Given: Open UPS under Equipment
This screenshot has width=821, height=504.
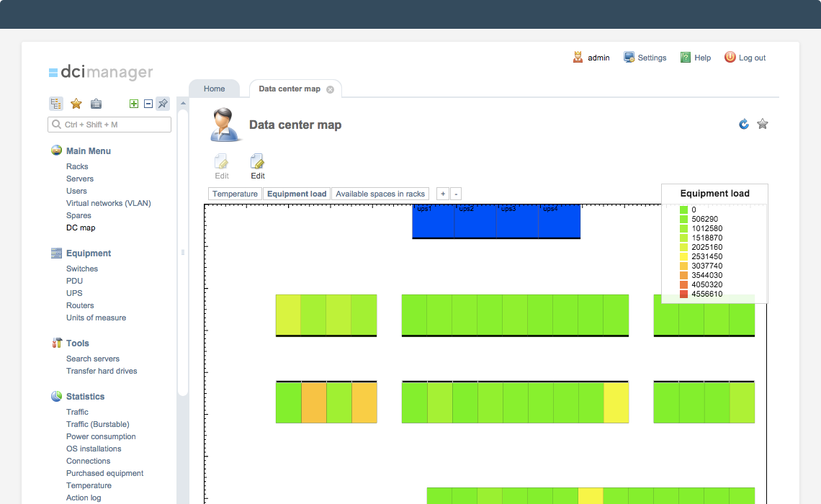Looking at the screenshot, I should coord(74,293).
